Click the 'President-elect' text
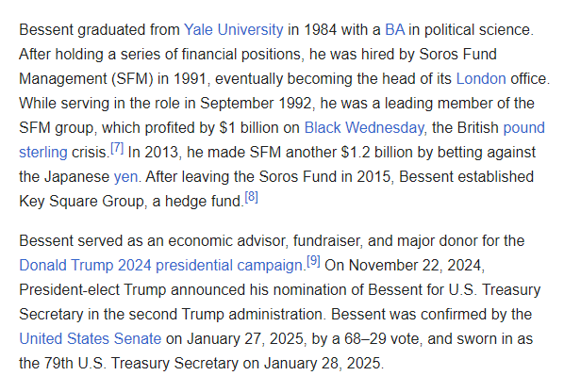Viewport: 564px width, 392px height. 70,290
